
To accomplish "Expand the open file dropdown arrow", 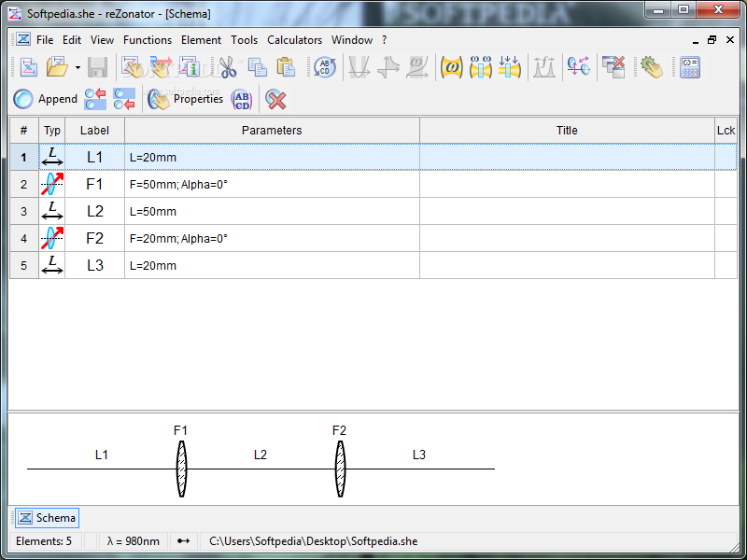I will click(78, 67).
